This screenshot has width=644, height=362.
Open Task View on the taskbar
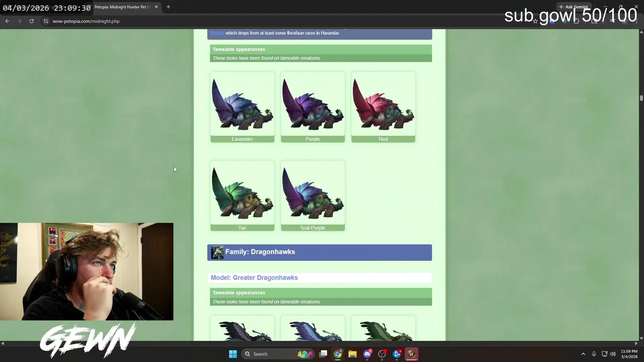[x=323, y=354]
